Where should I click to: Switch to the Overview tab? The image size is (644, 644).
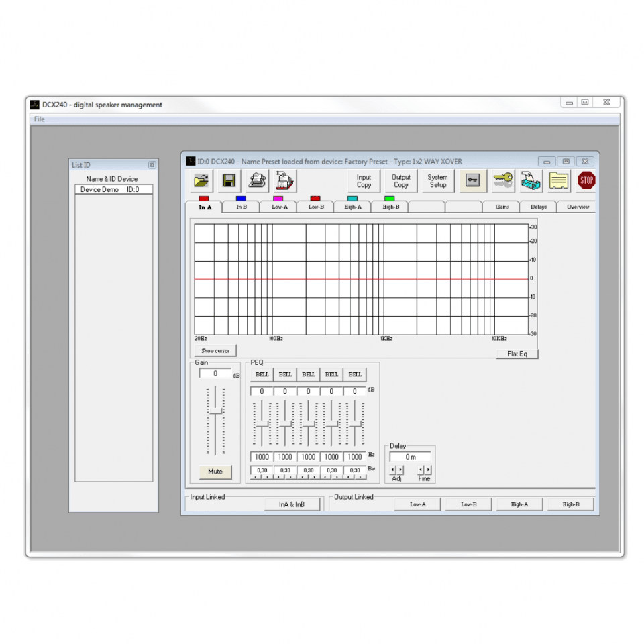point(578,207)
